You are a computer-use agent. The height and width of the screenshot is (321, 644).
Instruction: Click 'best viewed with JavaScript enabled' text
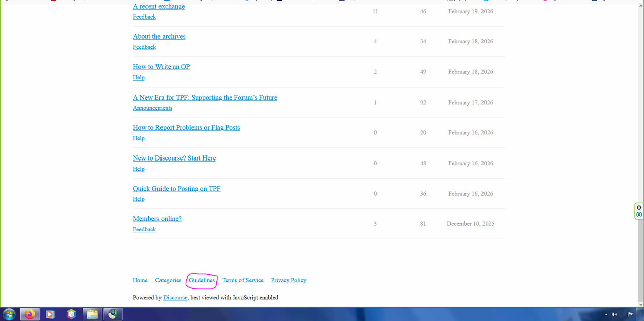(234, 298)
